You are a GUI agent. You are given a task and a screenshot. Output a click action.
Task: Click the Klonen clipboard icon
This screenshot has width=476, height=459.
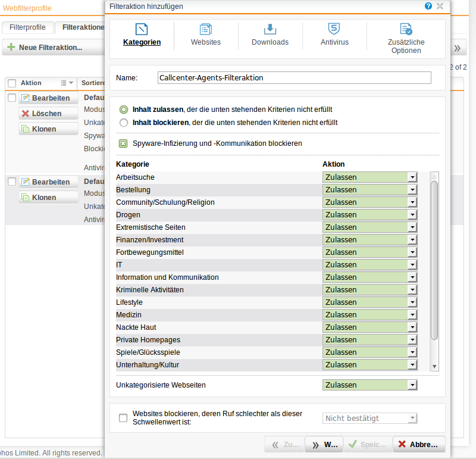[25, 130]
